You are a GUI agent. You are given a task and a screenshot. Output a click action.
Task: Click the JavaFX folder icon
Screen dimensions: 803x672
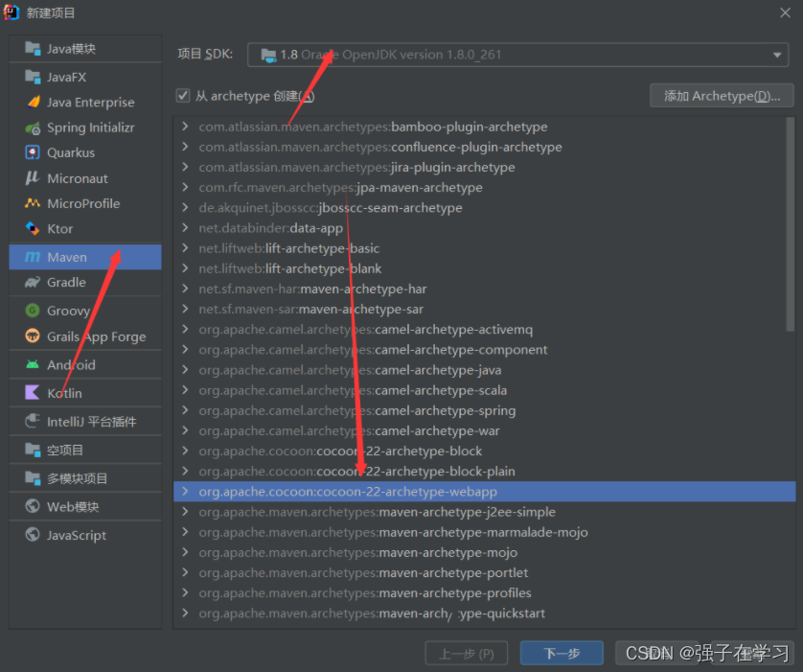[x=33, y=77]
